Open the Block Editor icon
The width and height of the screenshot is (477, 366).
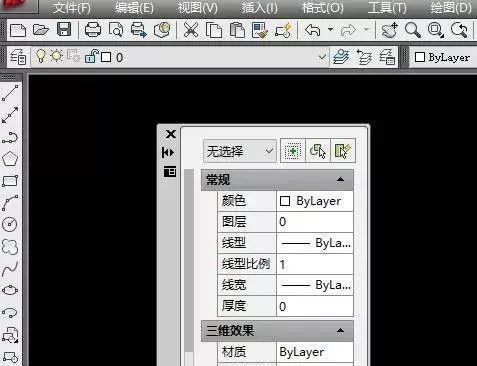tap(283, 30)
